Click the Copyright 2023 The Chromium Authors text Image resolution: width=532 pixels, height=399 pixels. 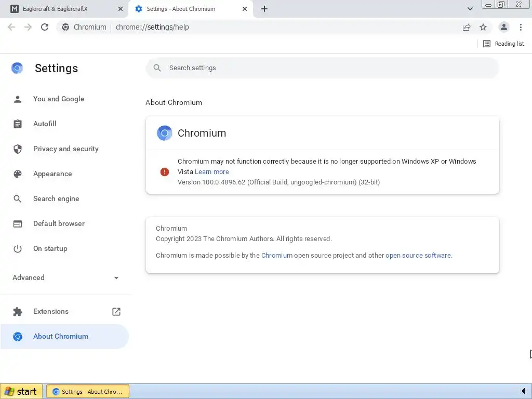(244, 239)
